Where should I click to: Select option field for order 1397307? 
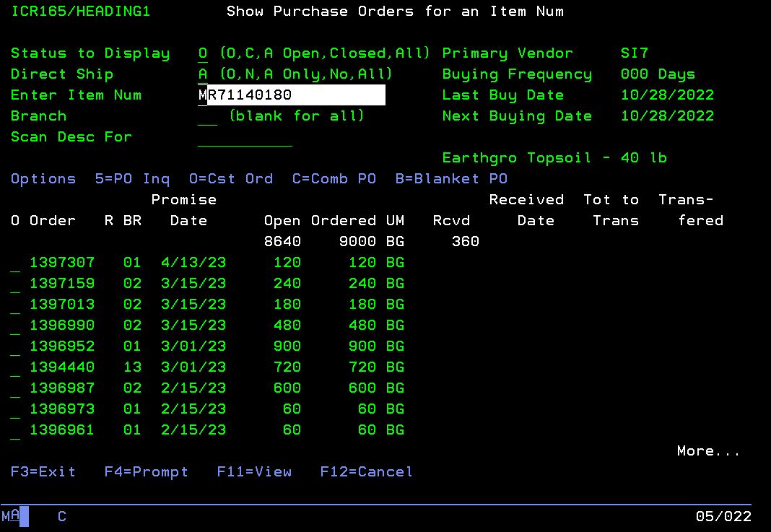15,263
